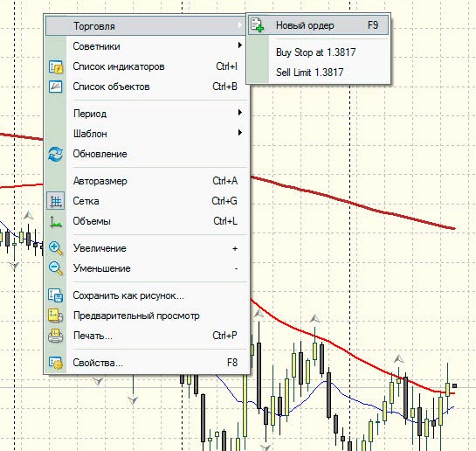Expand the Период submenu arrow

click(x=240, y=113)
